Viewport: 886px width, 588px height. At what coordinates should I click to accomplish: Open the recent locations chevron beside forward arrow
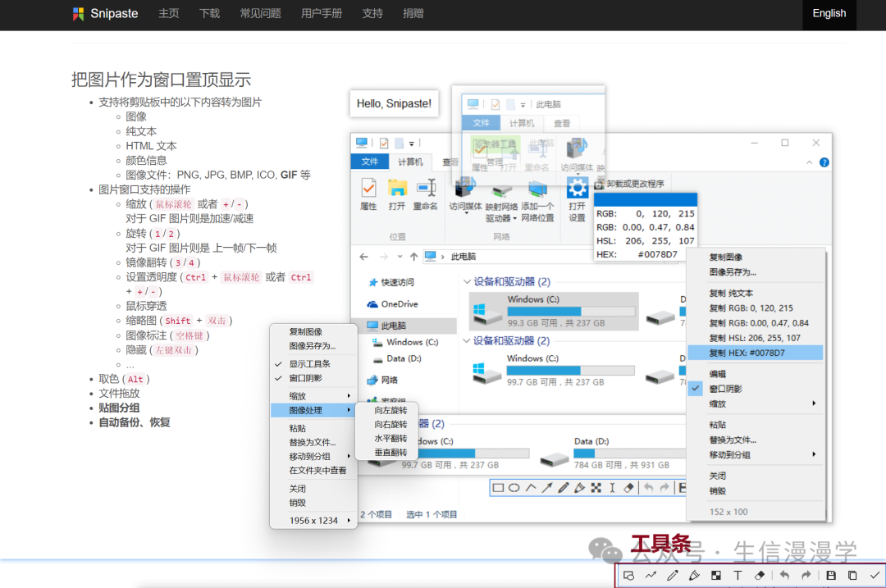tap(400, 257)
